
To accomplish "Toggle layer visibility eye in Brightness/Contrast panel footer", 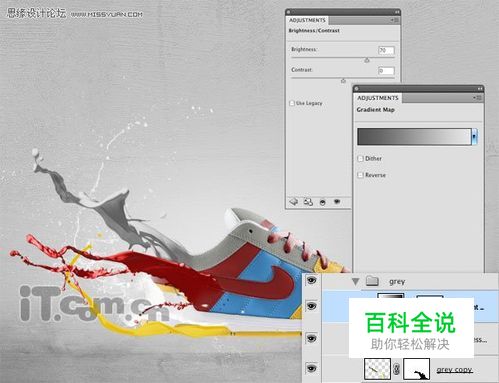I will coord(337,202).
